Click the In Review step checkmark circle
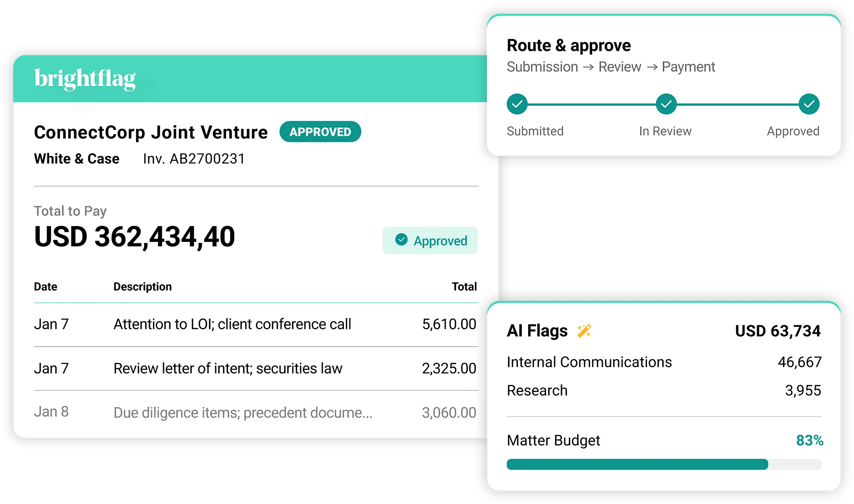Screen dimensions: 854x504 click(x=666, y=104)
